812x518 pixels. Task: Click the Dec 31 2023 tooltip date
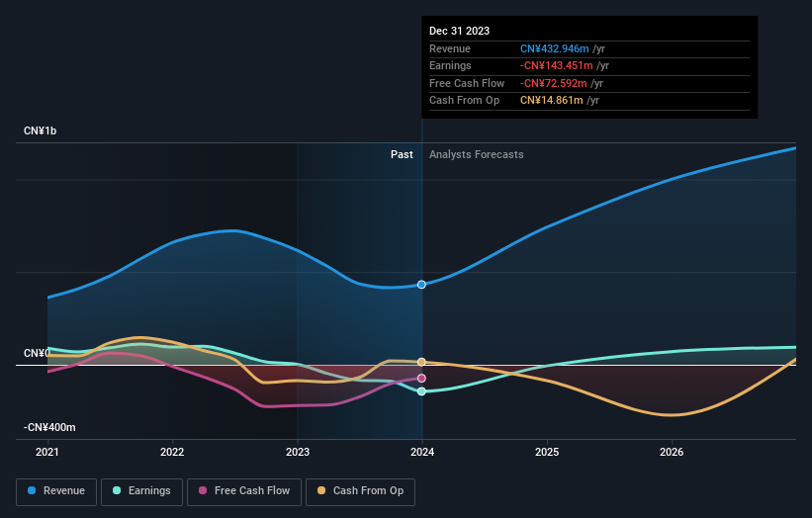click(x=459, y=31)
